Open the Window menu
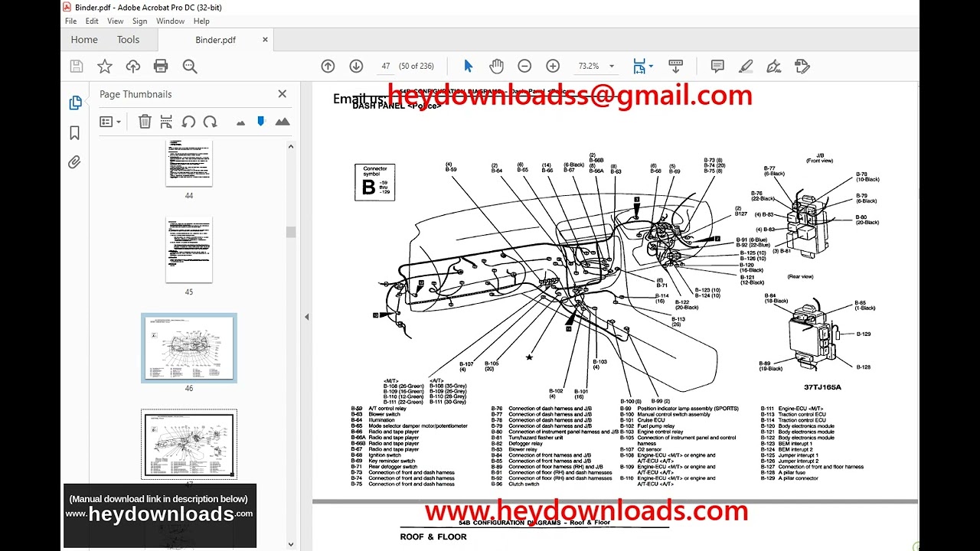This screenshot has height=551, width=980. coord(170,21)
